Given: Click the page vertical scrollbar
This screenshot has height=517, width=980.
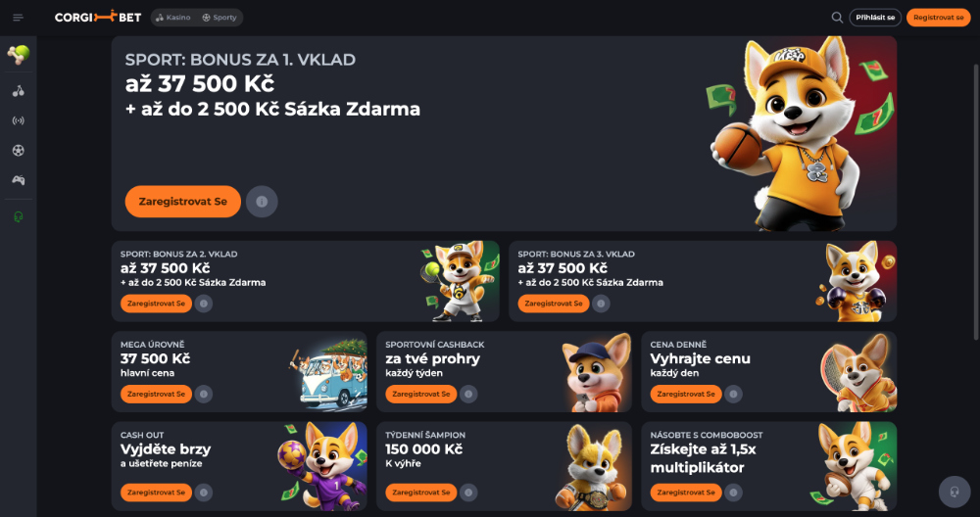Looking at the screenshot, I should [x=976, y=202].
